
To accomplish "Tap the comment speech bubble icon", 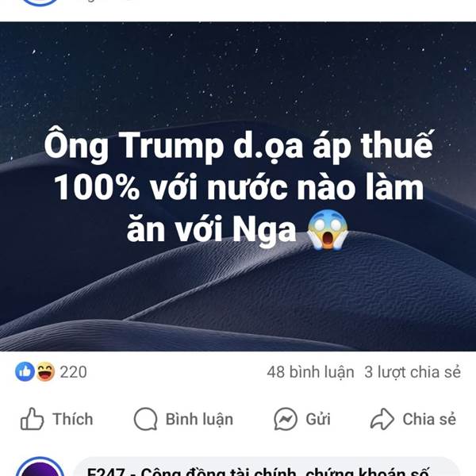I will (146, 419).
